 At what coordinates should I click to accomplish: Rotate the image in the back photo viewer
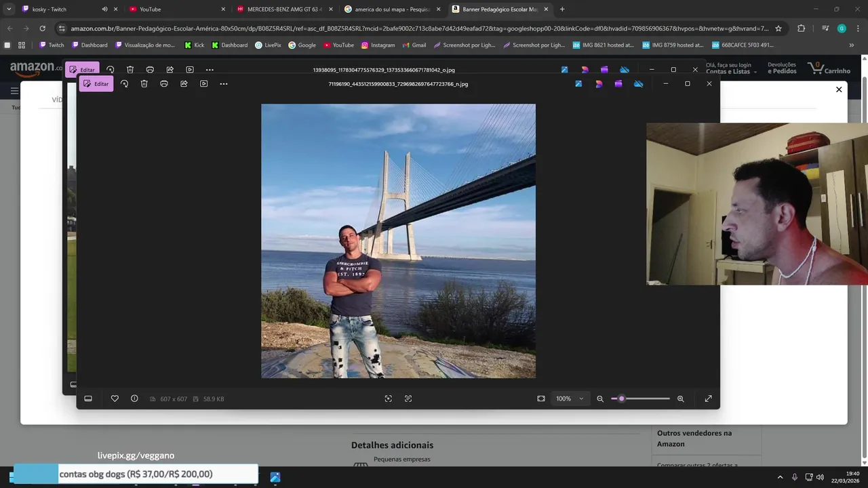coord(111,70)
